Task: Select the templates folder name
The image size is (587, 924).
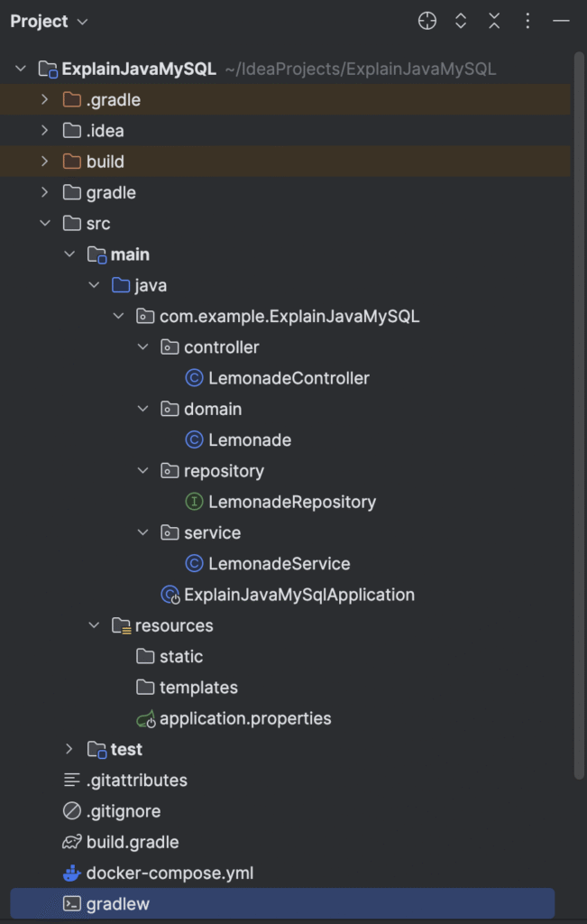Action: tap(198, 687)
